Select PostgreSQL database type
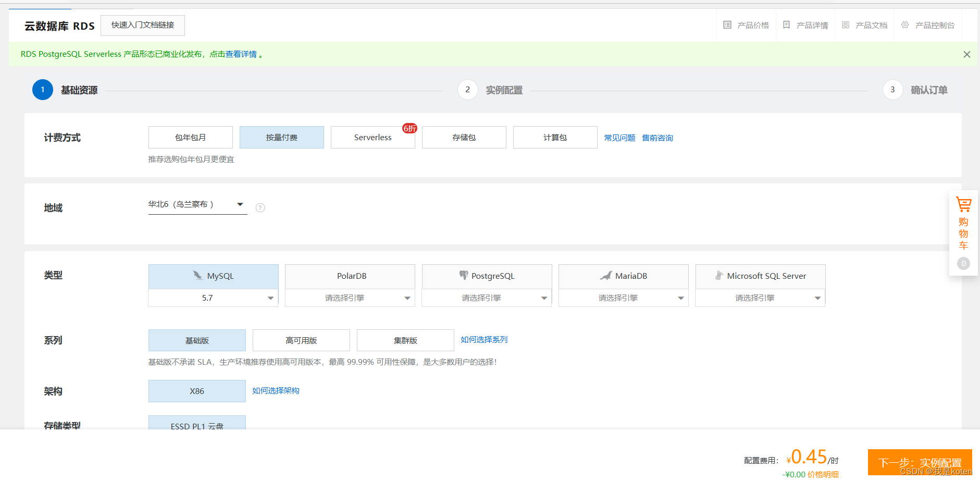The height and width of the screenshot is (481, 980). pyautogui.click(x=487, y=276)
